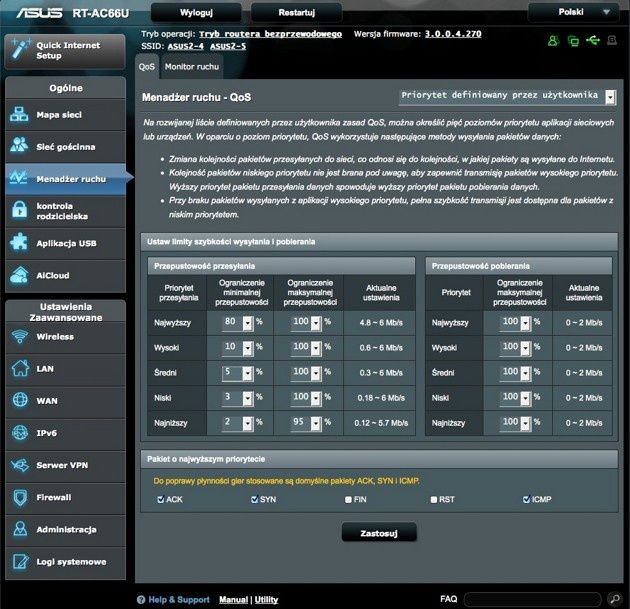This screenshot has width=630, height=609.
Task: Open Najniższy upload maximum 95% dropdown
Action: coord(306,423)
